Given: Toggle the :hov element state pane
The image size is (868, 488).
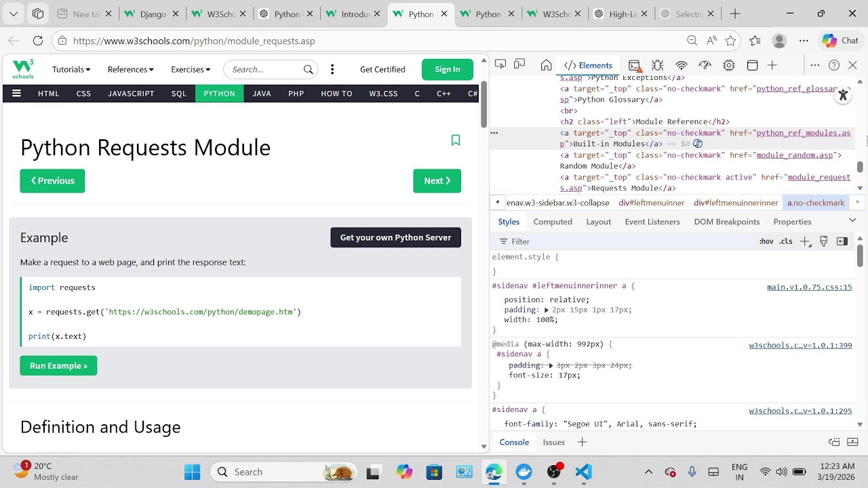Looking at the screenshot, I should pos(766,241).
